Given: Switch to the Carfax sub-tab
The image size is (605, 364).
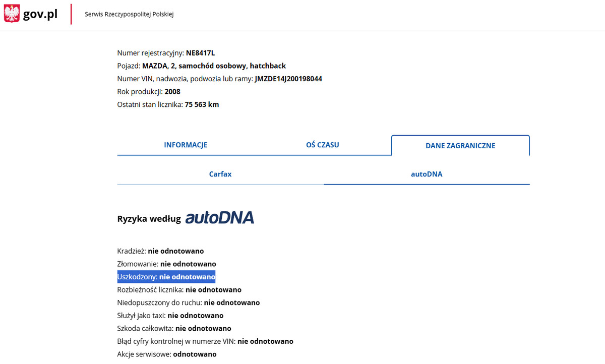Looking at the screenshot, I should (220, 174).
